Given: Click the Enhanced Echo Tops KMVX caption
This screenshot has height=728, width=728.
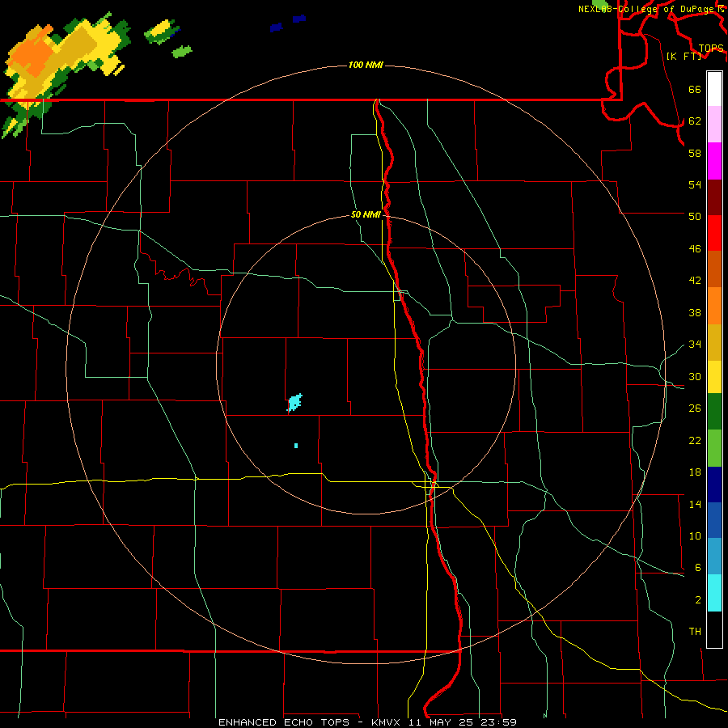Looking at the screenshot, I should [367, 722].
